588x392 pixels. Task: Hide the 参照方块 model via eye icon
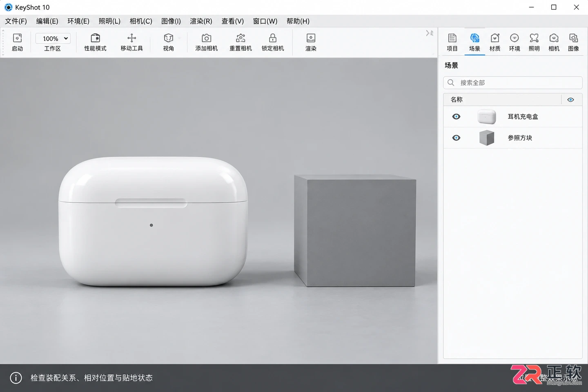click(x=456, y=138)
